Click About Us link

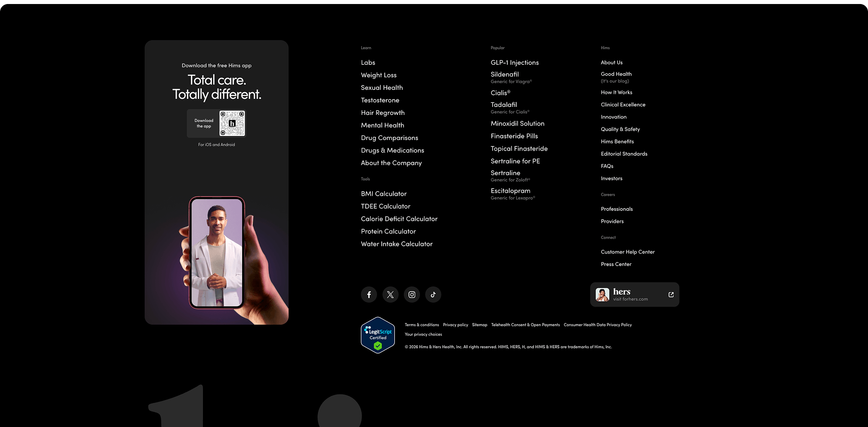click(611, 63)
